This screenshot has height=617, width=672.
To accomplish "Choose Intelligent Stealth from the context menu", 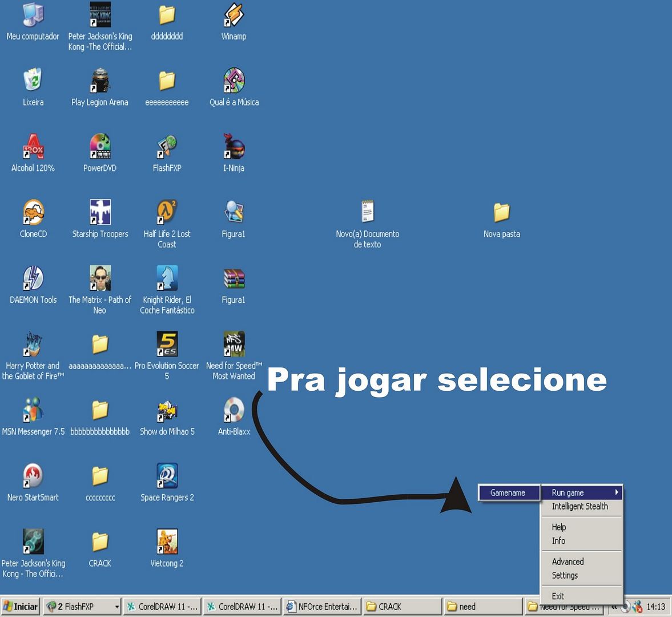I will point(580,506).
